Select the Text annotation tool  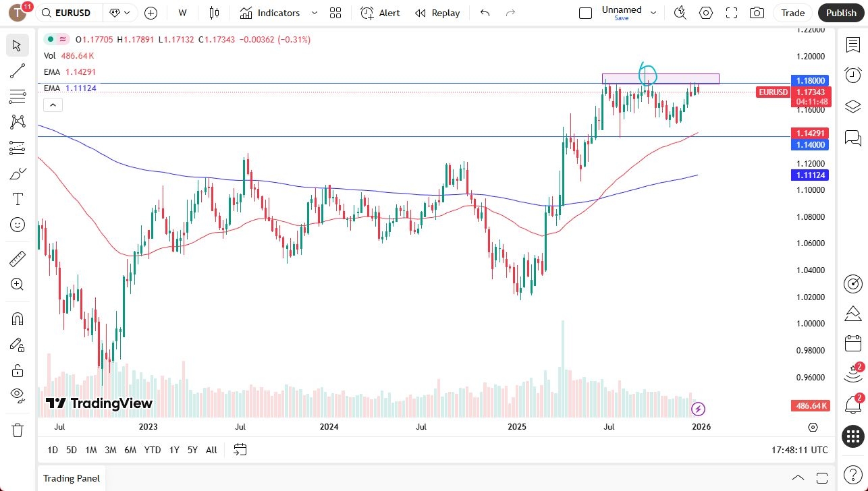click(17, 198)
